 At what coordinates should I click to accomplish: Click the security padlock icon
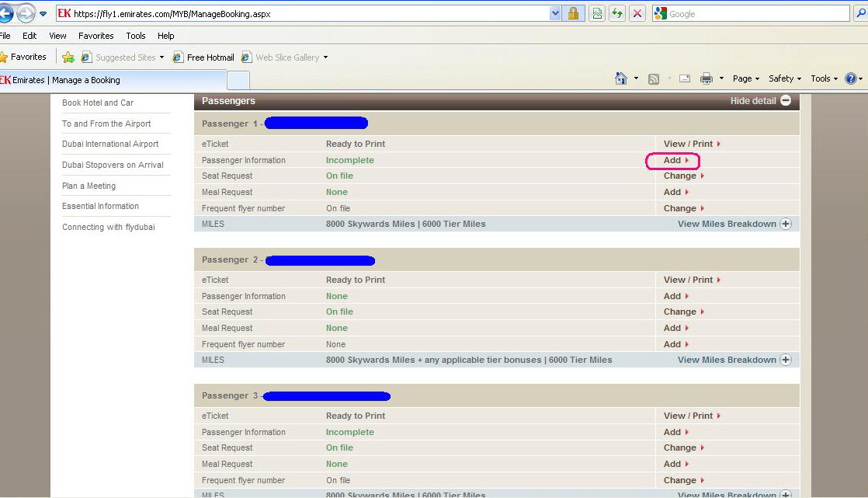[x=573, y=14]
